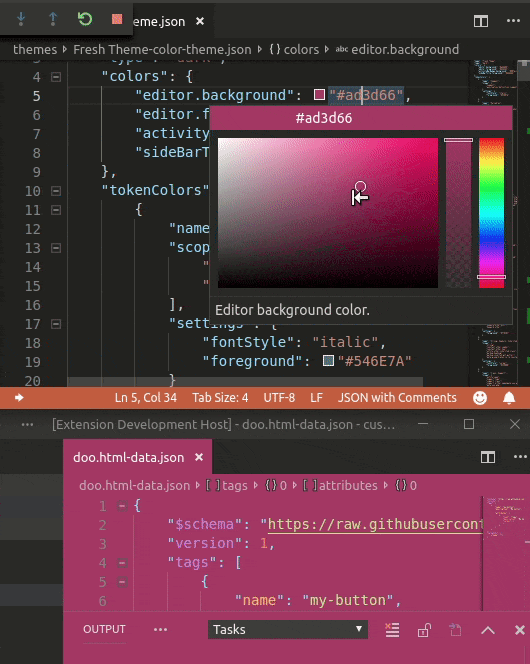
Task: Maximize panel with the chevron up icon
Action: (x=488, y=630)
